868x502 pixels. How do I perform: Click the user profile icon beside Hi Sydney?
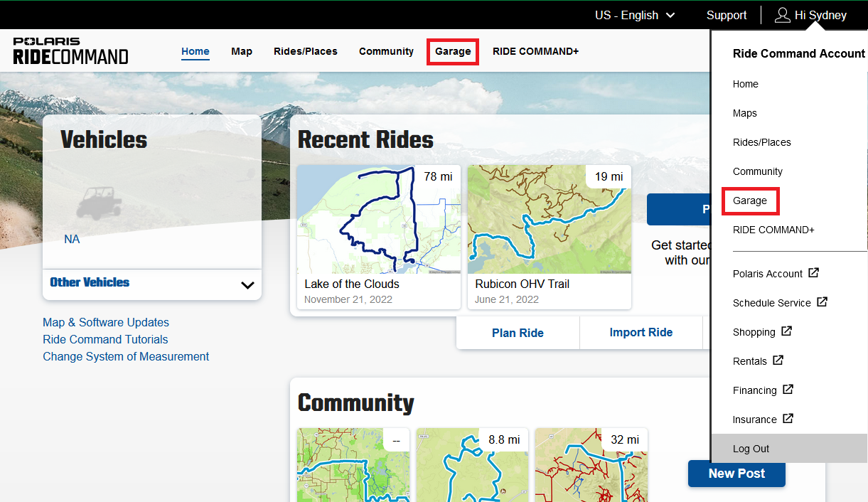(x=782, y=15)
